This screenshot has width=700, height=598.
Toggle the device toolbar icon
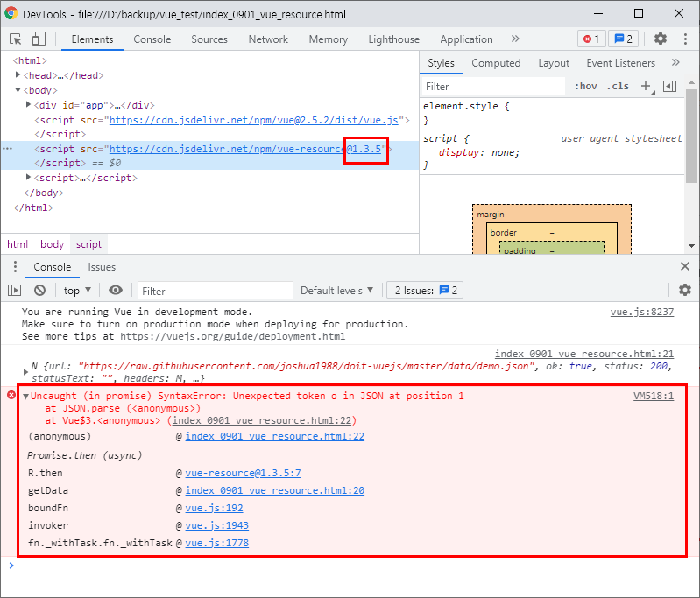pyautogui.click(x=39, y=39)
